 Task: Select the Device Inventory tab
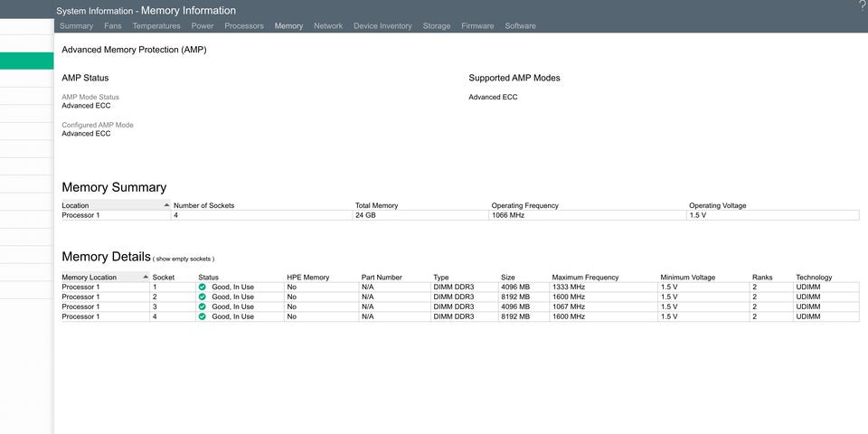pos(382,26)
